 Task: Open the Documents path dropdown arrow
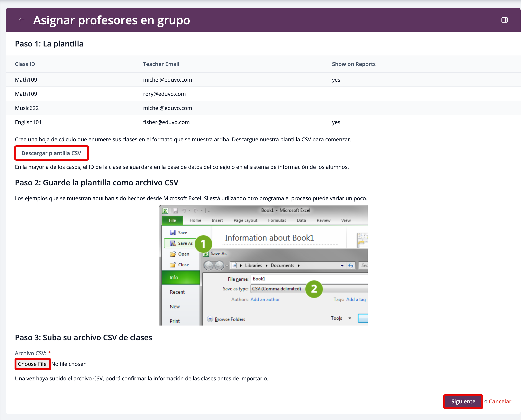[342, 266]
